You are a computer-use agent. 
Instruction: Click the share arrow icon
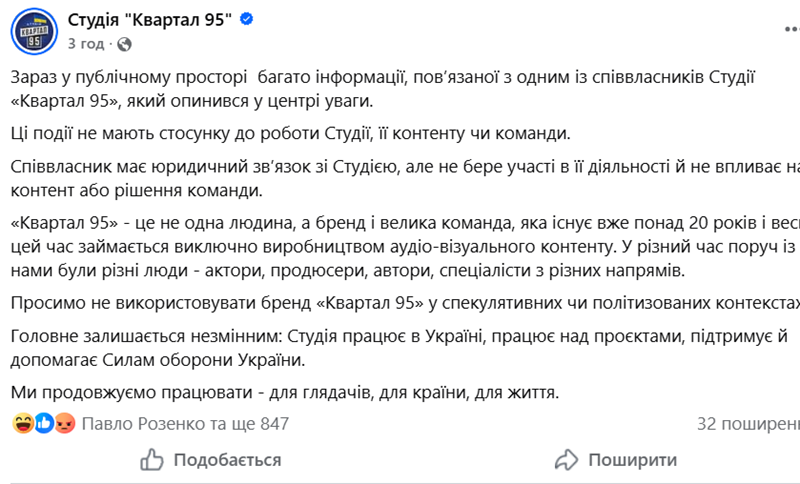(566, 460)
